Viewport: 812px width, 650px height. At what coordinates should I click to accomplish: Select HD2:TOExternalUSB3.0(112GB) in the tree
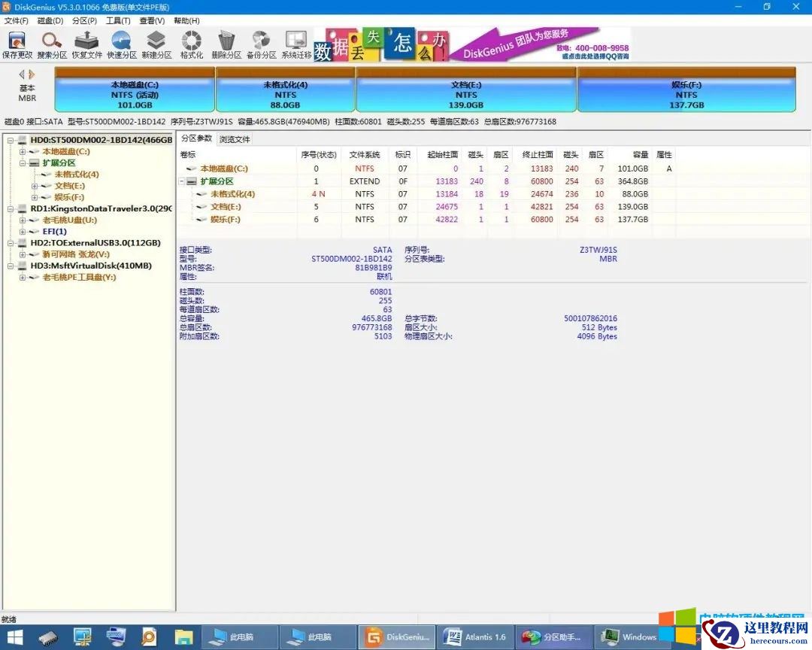pyautogui.click(x=95, y=242)
